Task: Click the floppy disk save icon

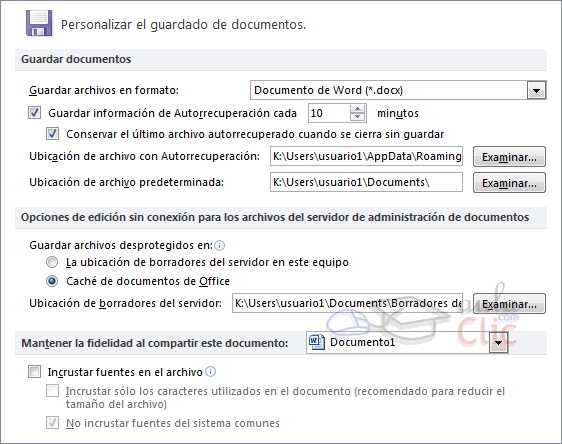Action: (39, 24)
